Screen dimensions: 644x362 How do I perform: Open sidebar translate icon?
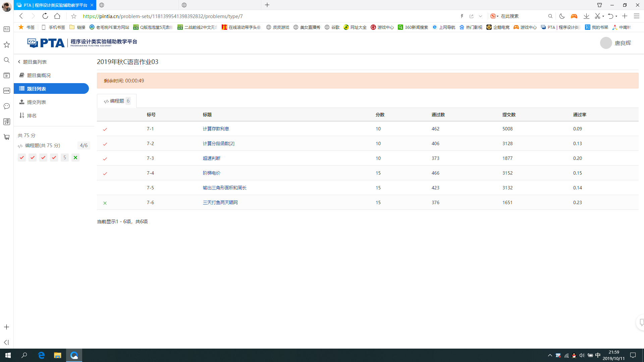click(6, 122)
